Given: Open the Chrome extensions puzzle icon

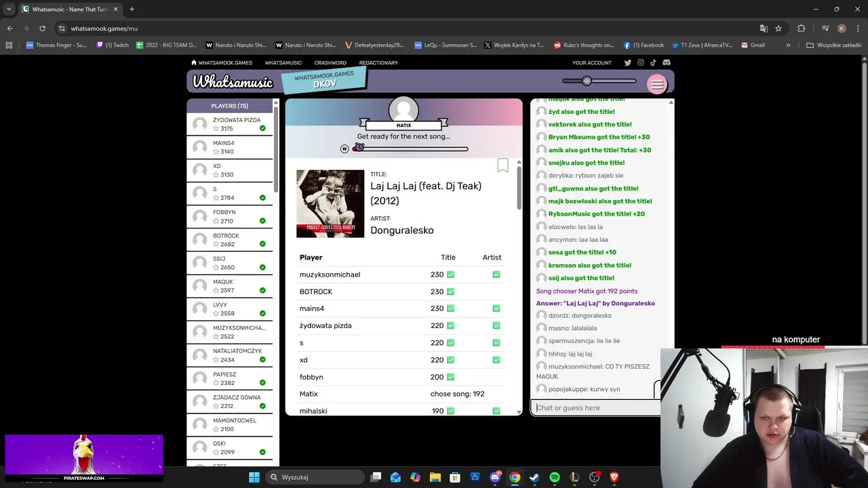Looking at the screenshot, I should [x=802, y=28].
